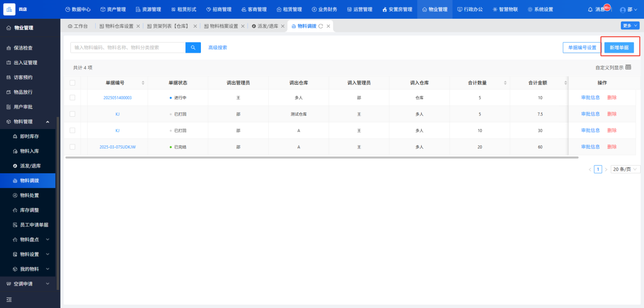This screenshot has height=308, width=644.
Task: Expand the 物料盘点 sidebar submenu
Action: [48, 239]
